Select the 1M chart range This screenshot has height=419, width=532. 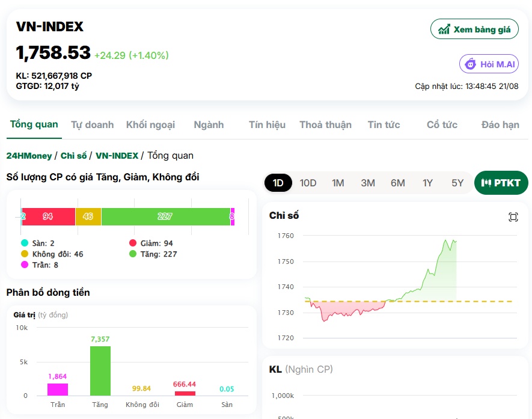338,183
